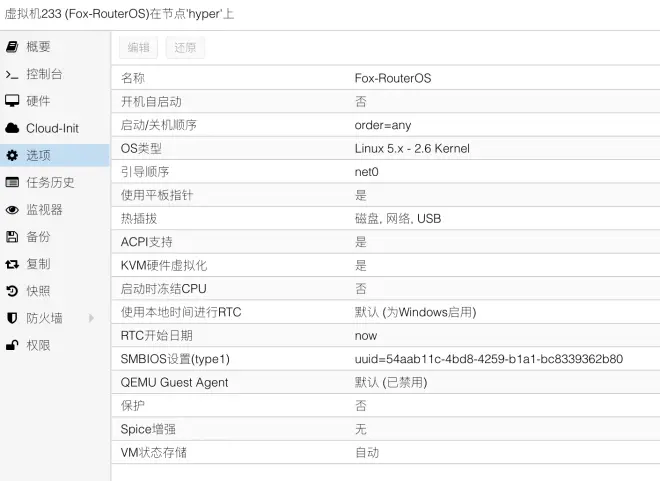
Task: Select the 使用本地时间进行RTC row label
Action: click(x=181, y=312)
